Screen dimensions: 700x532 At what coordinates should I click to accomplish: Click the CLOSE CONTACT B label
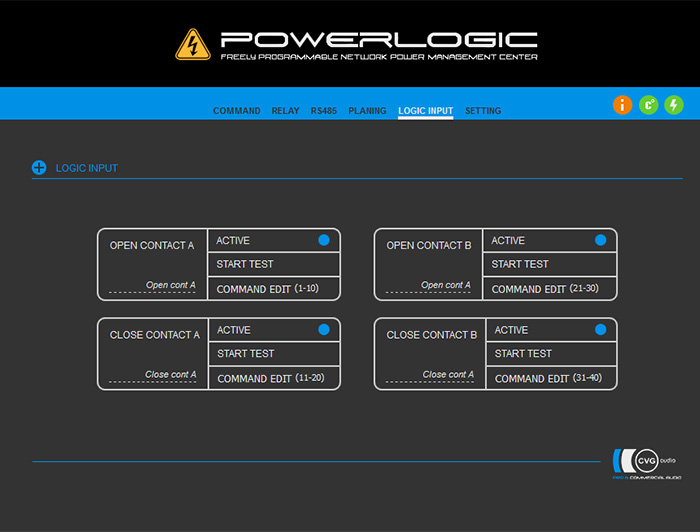432,335
